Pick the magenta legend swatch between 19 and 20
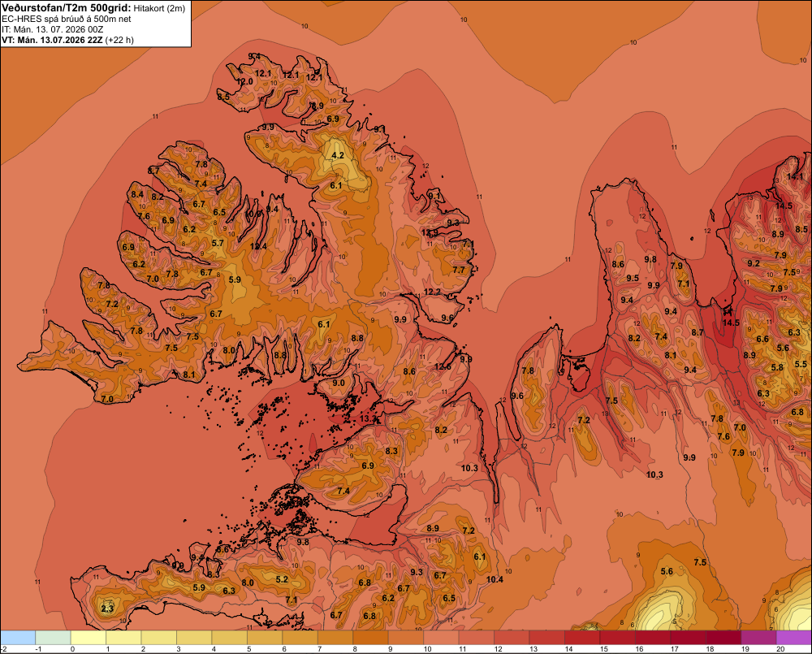The image size is (812, 654). [x=759, y=637]
